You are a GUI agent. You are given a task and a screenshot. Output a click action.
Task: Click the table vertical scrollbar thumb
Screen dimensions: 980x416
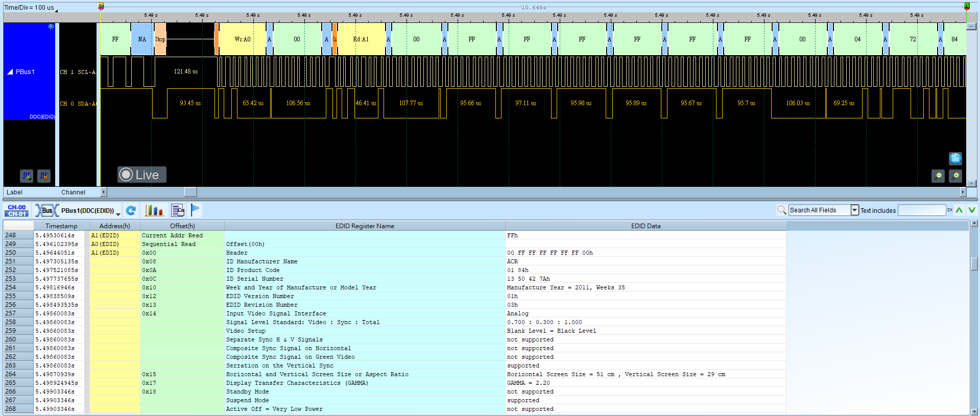(974, 263)
